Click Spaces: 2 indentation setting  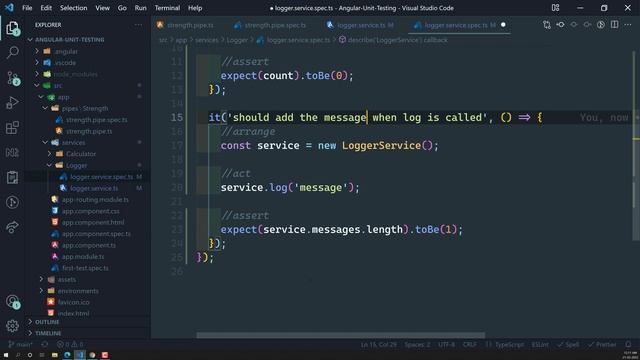[x=417, y=344]
